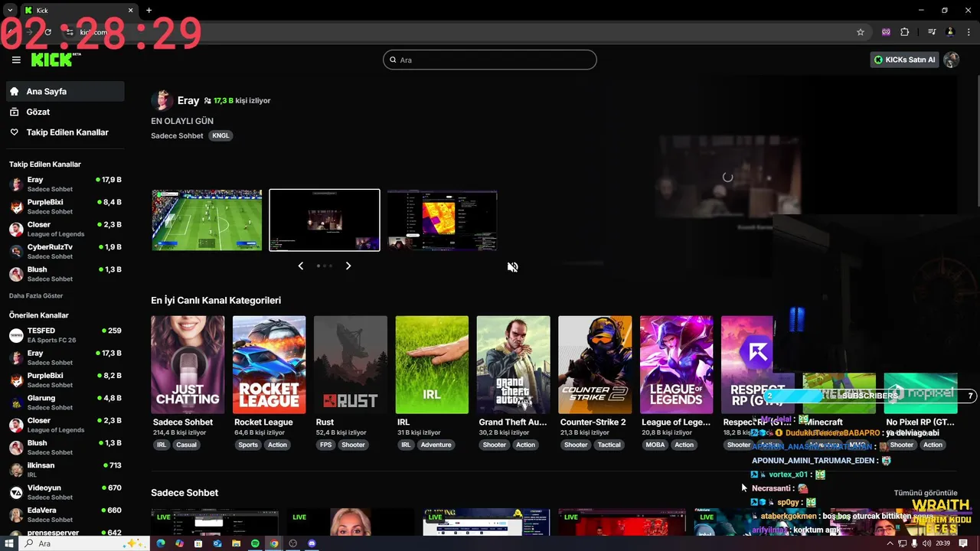Image resolution: width=980 pixels, height=551 pixels.
Task: Click Adventure tag under IRL
Action: pyautogui.click(x=436, y=445)
